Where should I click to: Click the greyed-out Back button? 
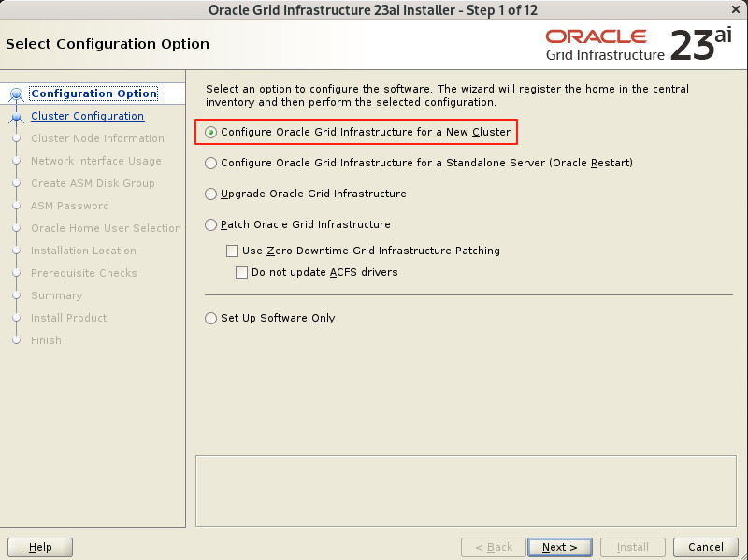[494, 547]
